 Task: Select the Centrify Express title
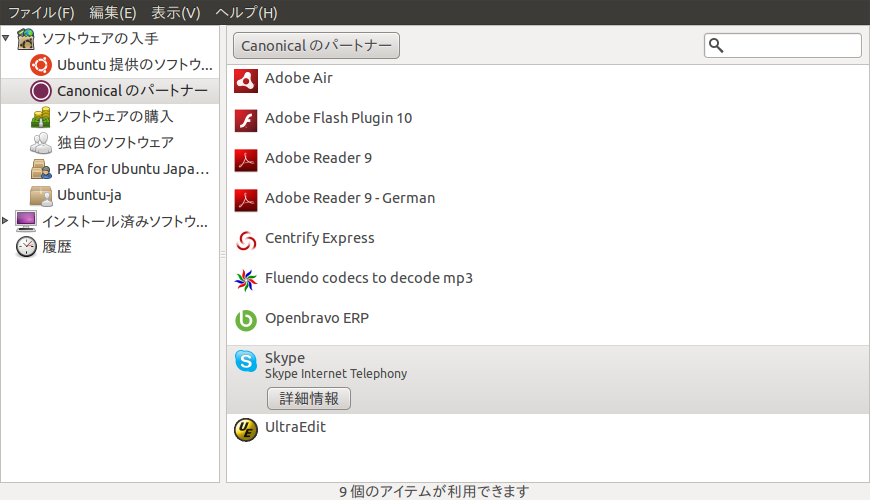tap(320, 238)
